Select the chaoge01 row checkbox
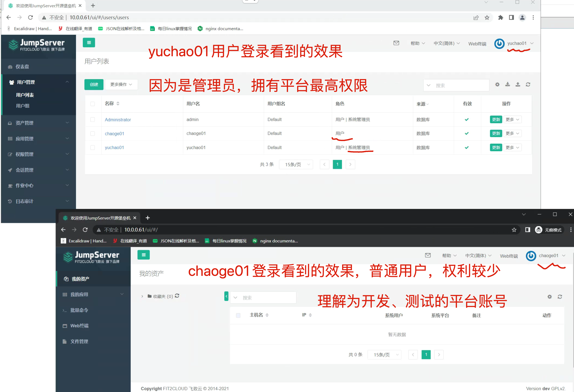The height and width of the screenshot is (392, 574). click(92, 133)
